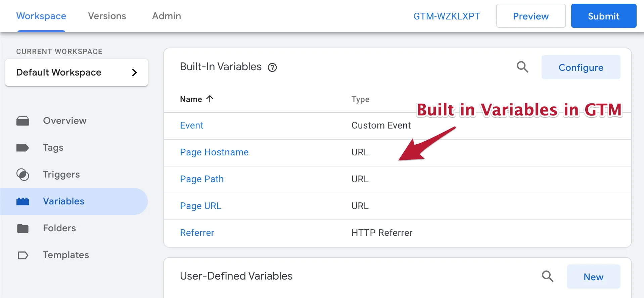Click the Preview button
This screenshot has height=298, width=644.
[x=531, y=16]
